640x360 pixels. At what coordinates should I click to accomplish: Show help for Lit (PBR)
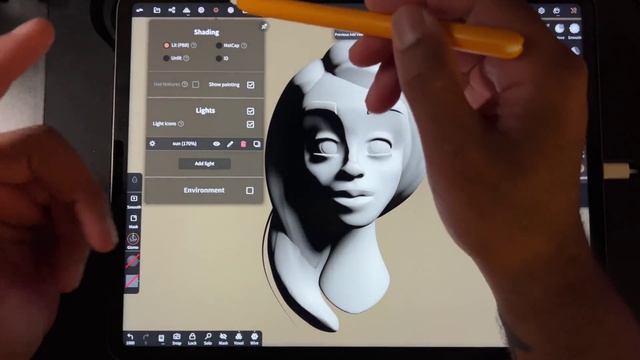point(194,45)
